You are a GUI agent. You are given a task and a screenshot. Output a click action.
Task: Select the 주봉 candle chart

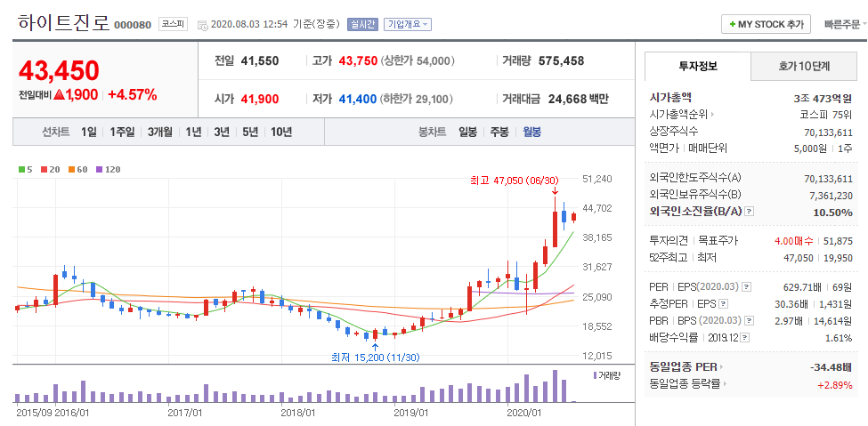[x=499, y=133]
